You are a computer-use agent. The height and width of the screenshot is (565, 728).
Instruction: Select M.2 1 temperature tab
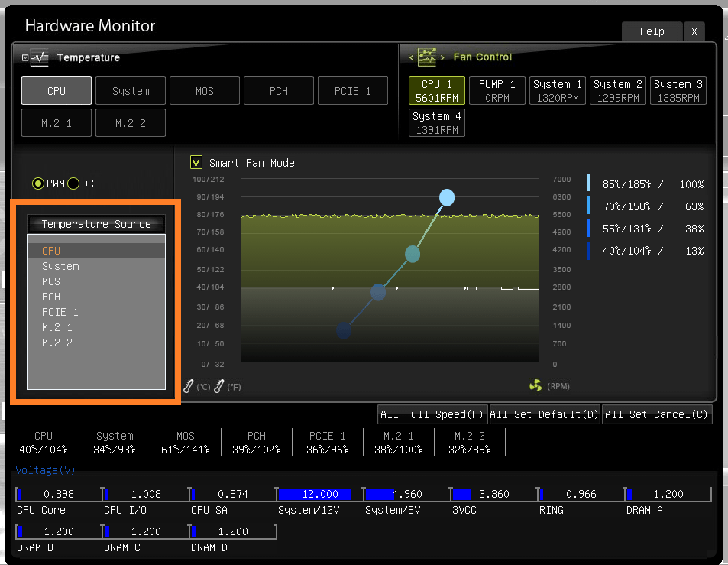[x=57, y=122]
